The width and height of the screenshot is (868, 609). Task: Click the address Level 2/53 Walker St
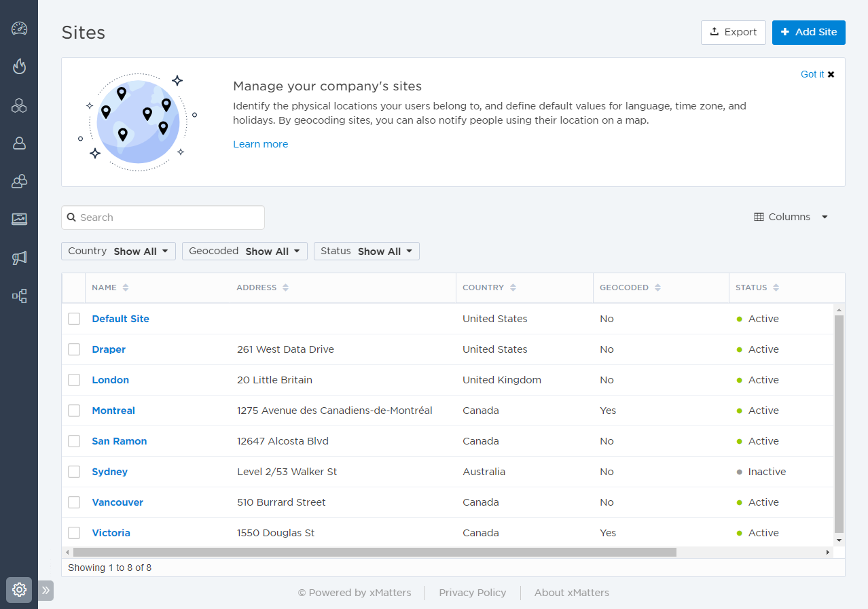287,472
